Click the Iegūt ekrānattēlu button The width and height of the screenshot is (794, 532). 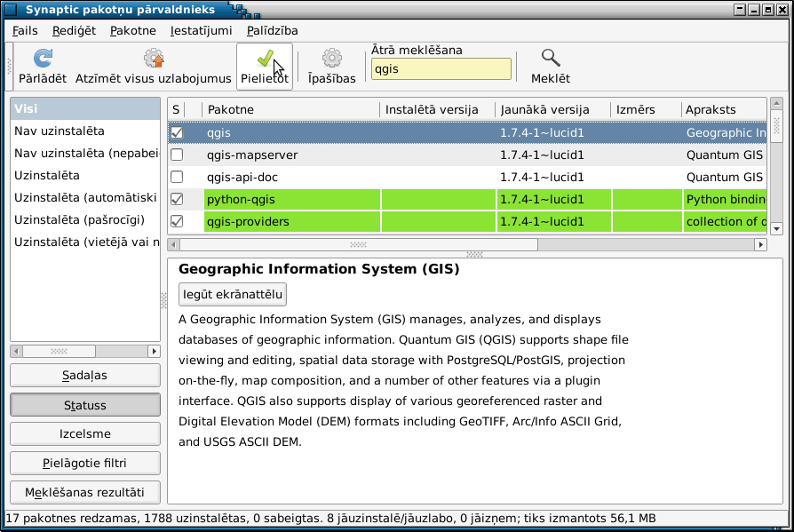coord(233,295)
